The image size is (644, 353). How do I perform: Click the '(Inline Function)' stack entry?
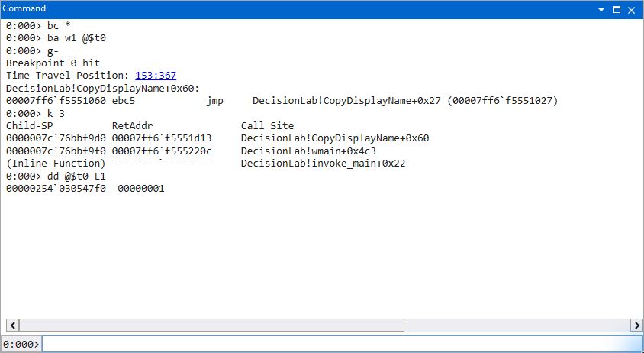pos(56,164)
